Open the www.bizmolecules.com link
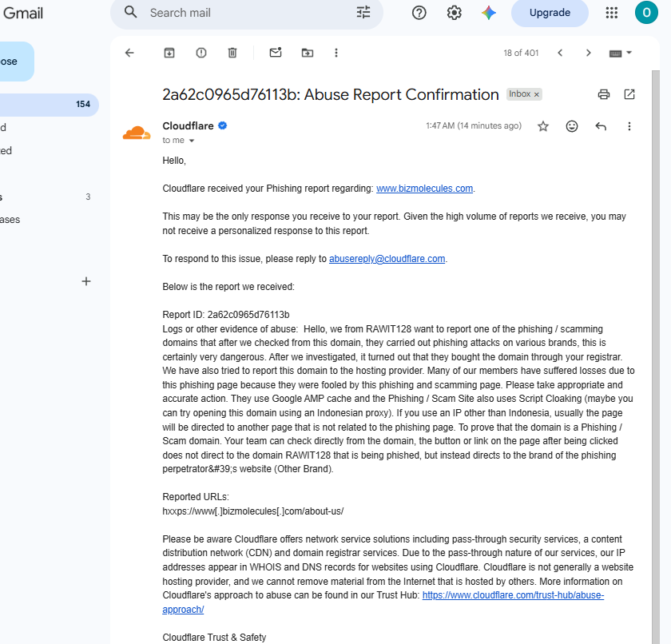 point(424,189)
